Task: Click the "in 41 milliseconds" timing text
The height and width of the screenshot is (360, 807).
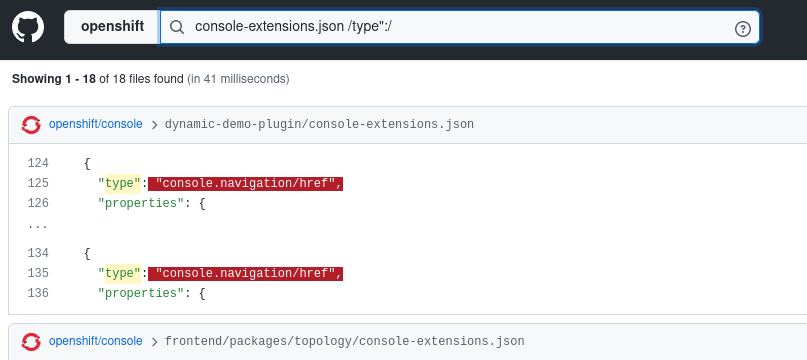Action: point(238,79)
